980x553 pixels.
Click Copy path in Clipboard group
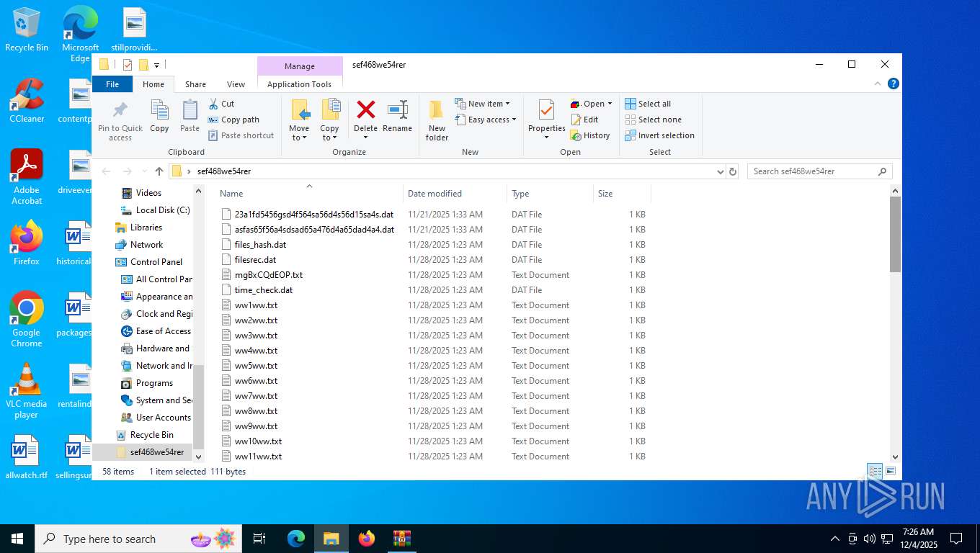click(233, 120)
